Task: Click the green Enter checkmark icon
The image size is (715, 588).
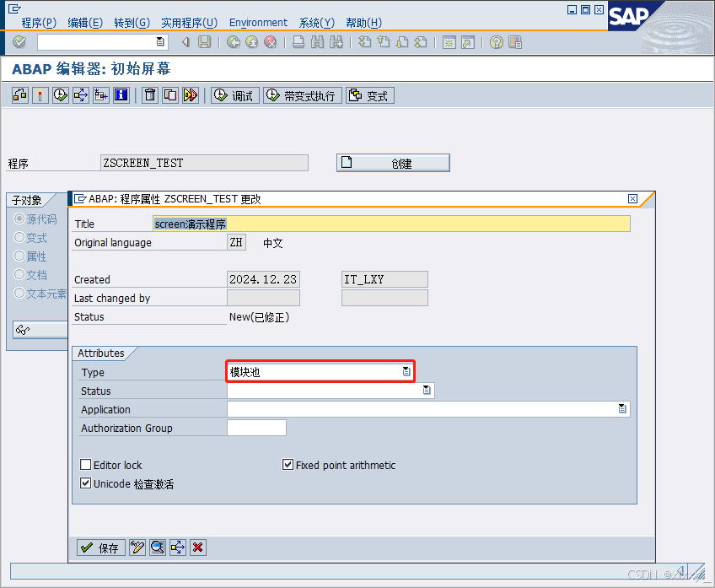Action: click(x=19, y=42)
